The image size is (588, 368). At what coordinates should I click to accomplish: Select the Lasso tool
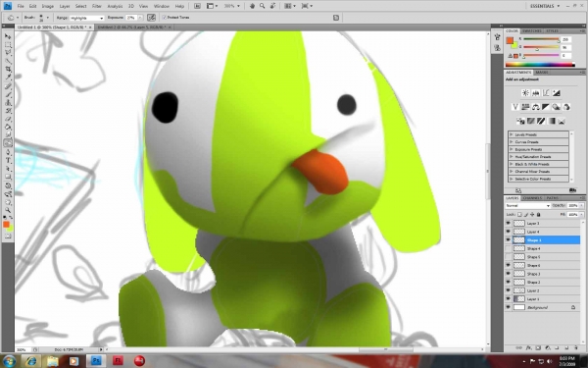(8, 53)
